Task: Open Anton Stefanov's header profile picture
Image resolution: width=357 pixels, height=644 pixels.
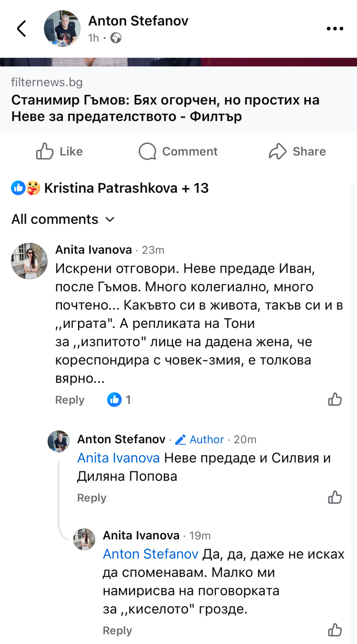Action: click(x=62, y=29)
